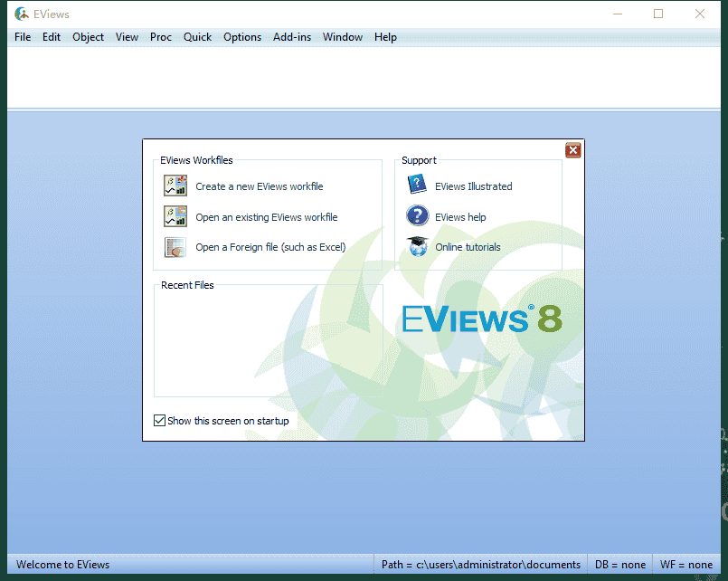The height and width of the screenshot is (581, 728).
Task: Expand the Object menu
Action: (x=88, y=37)
